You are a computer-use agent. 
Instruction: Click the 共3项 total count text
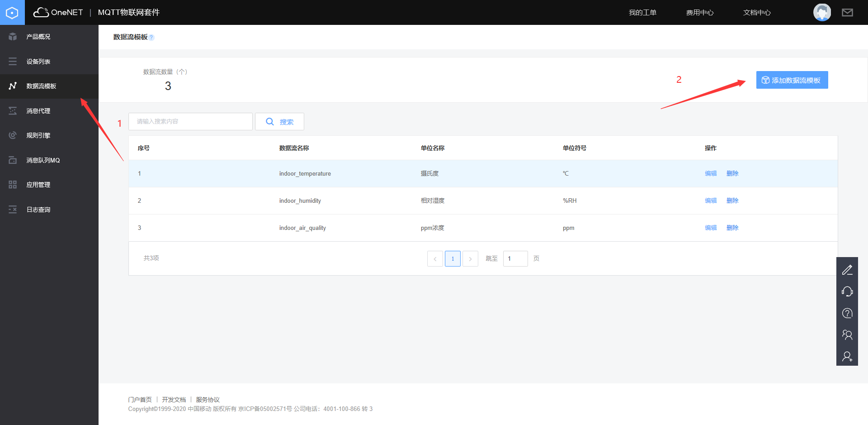151,258
